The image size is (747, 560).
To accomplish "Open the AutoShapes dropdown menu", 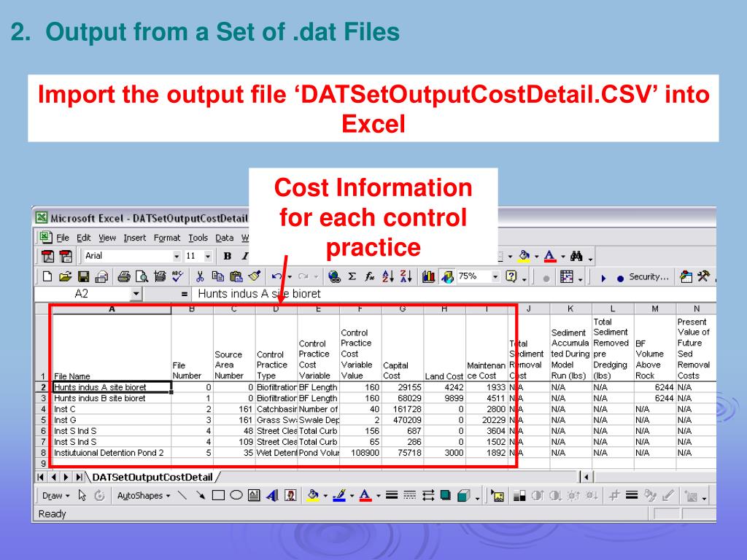I will tap(144, 496).
